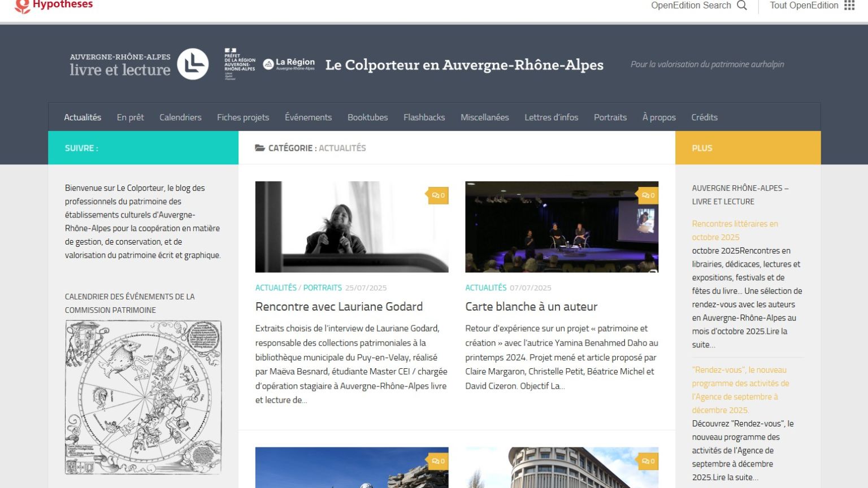The height and width of the screenshot is (488, 868).
Task: Open the Portraits category link under first post
Action: pyautogui.click(x=322, y=287)
